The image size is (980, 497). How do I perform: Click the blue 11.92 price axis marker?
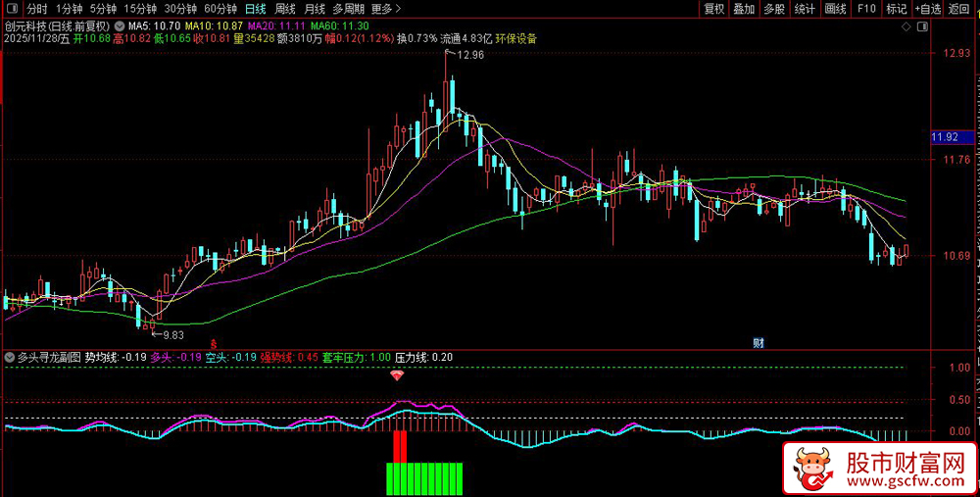coord(953,136)
